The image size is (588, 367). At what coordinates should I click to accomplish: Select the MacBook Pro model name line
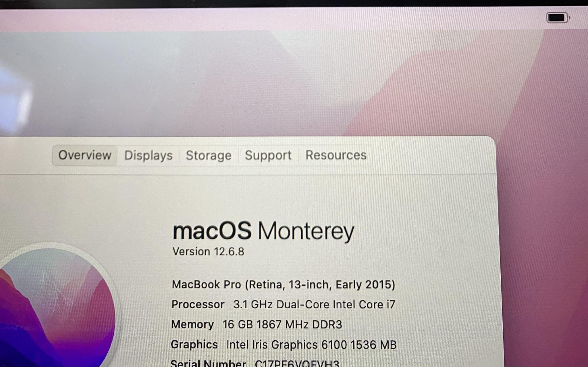click(283, 285)
